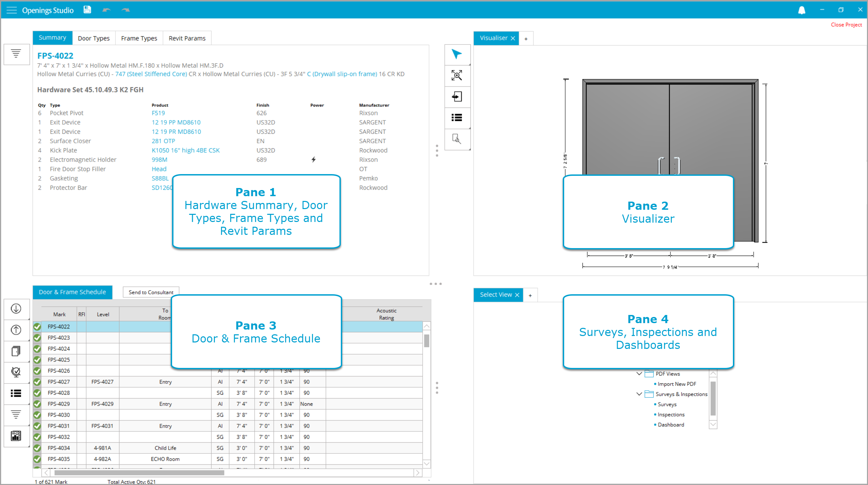This screenshot has width=868, height=485.
Task: Click the plus button next to Select View tab
Action: [530, 294]
